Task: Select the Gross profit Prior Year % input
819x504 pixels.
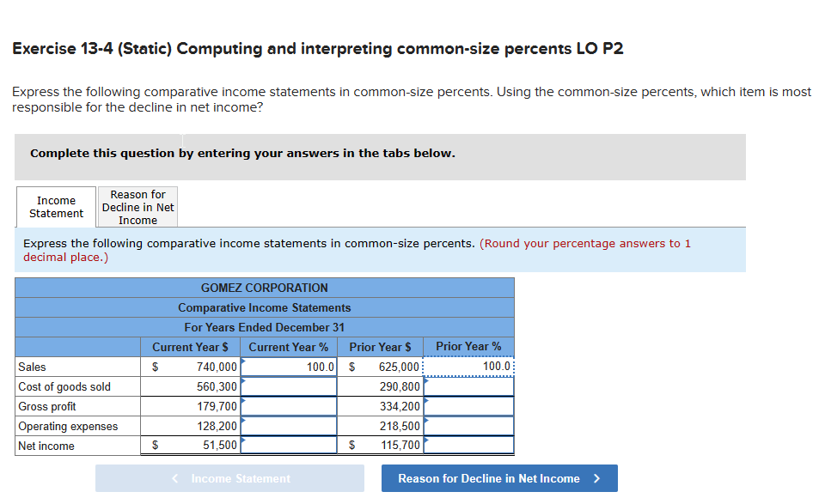Action: point(468,406)
